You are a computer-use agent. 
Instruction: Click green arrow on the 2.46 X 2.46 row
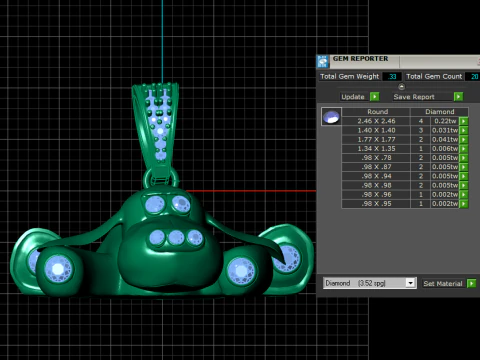click(464, 121)
